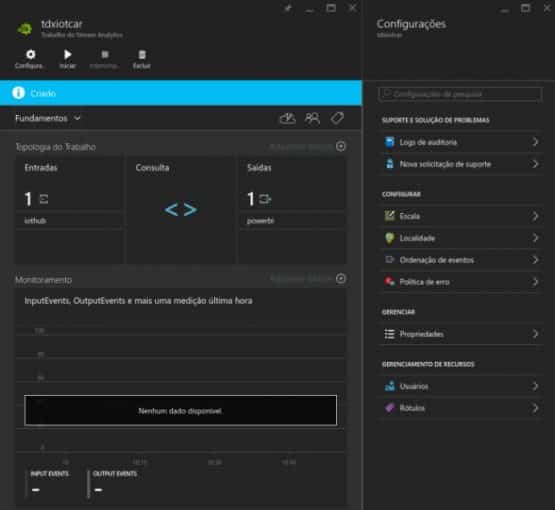Screen dimensions: 555x510
Task: Click the output icon beside Saídas count
Action: [x=265, y=199]
